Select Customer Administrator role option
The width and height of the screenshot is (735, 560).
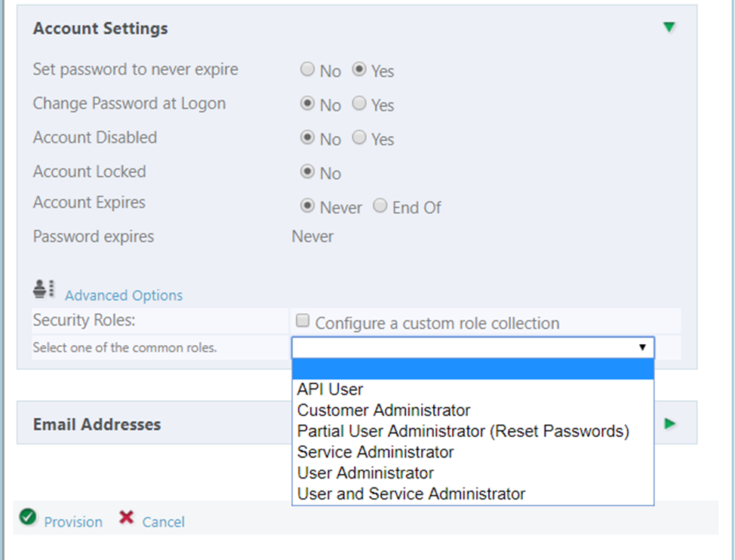tap(383, 411)
